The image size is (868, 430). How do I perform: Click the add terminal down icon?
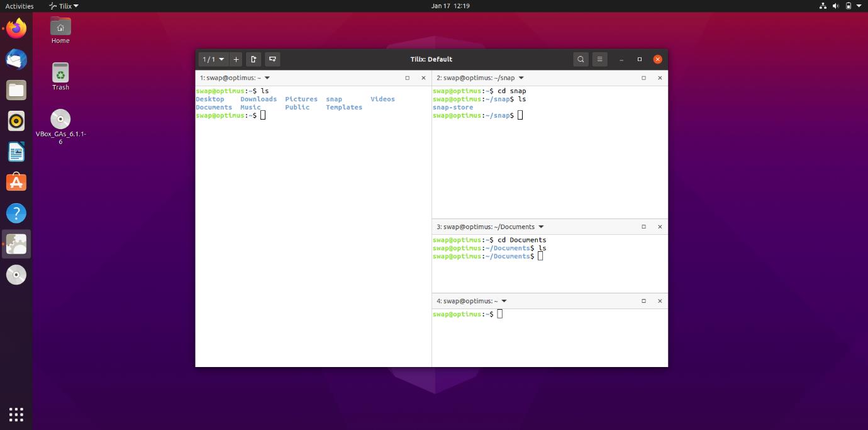[x=272, y=59]
